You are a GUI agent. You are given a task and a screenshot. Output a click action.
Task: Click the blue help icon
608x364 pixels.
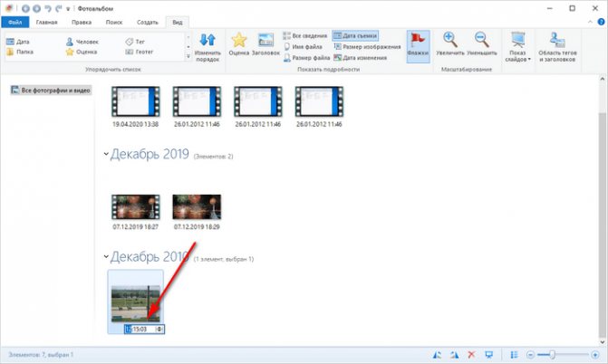[602, 23]
